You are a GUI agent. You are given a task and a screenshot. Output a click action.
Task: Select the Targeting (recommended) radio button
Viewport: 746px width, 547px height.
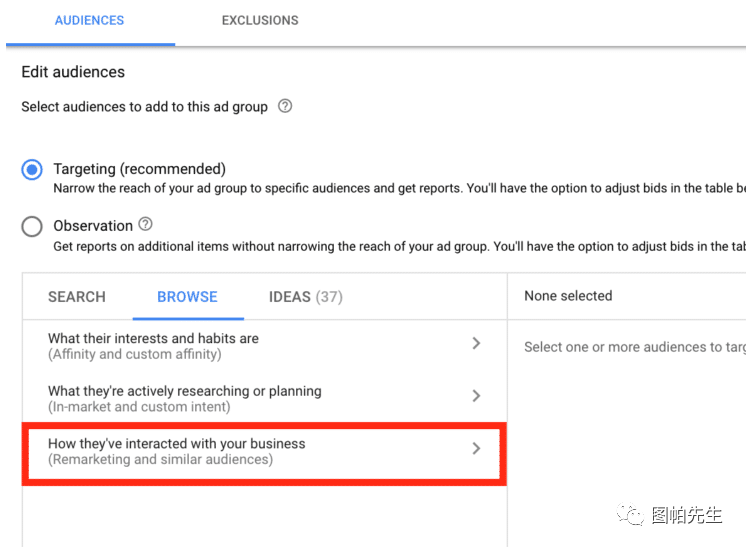click(32, 170)
